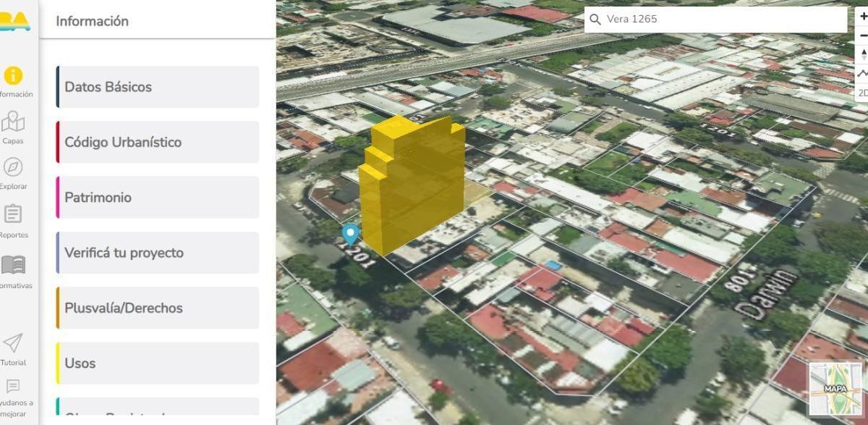The height and width of the screenshot is (425, 868).
Task: Open the Usos section
Action: point(158,363)
